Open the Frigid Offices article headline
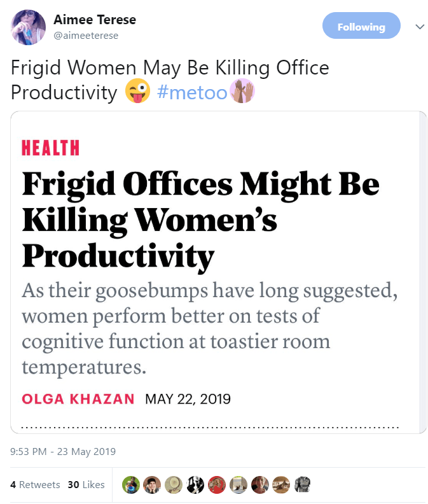 pos(200,220)
